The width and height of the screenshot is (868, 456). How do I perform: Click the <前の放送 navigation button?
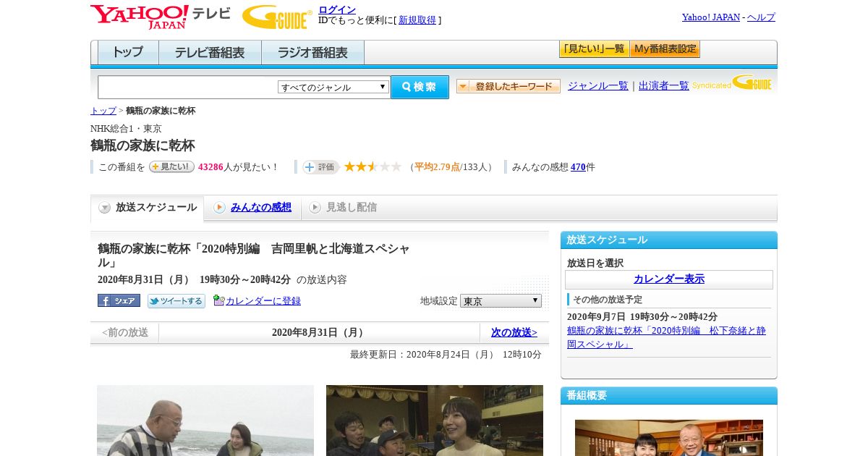click(125, 333)
